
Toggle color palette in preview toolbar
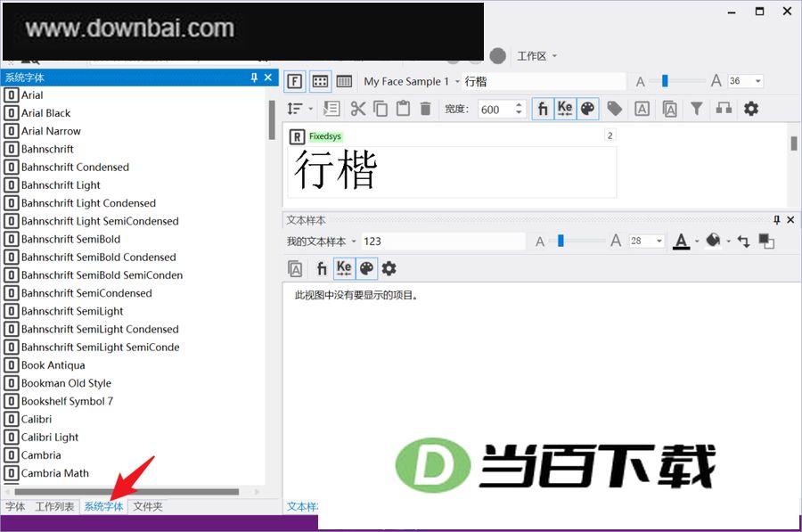point(588,109)
